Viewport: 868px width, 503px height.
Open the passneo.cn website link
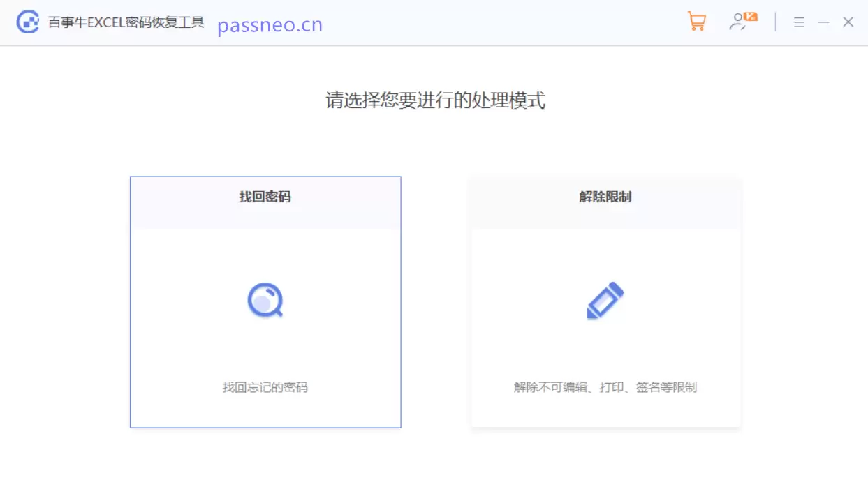coord(270,25)
